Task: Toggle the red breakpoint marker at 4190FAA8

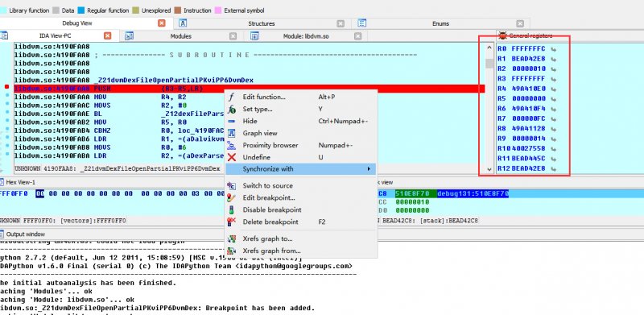Action: (6, 87)
